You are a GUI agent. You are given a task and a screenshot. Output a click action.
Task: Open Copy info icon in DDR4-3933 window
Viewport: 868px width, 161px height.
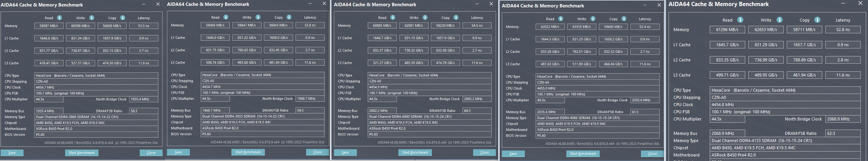click(289, 17)
